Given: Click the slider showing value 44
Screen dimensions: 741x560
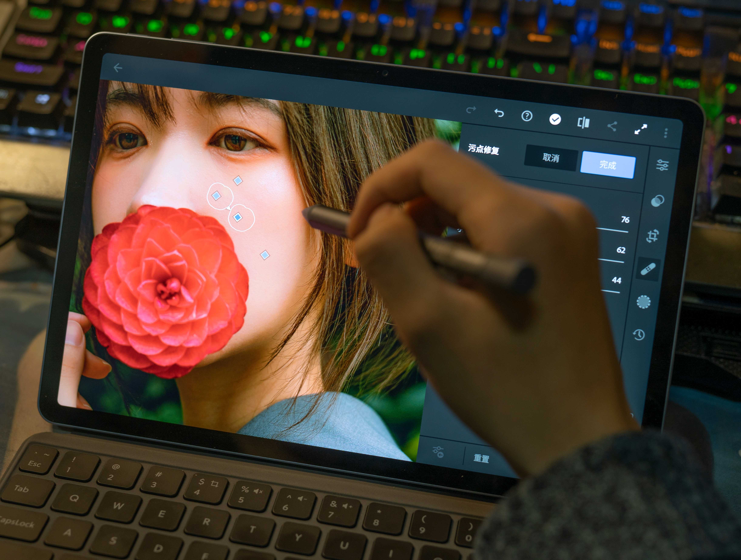Looking at the screenshot, I should pos(610,291).
